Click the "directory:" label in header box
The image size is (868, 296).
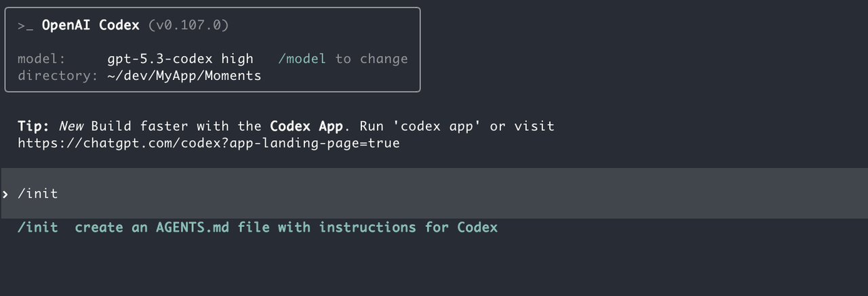click(x=58, y=75)
